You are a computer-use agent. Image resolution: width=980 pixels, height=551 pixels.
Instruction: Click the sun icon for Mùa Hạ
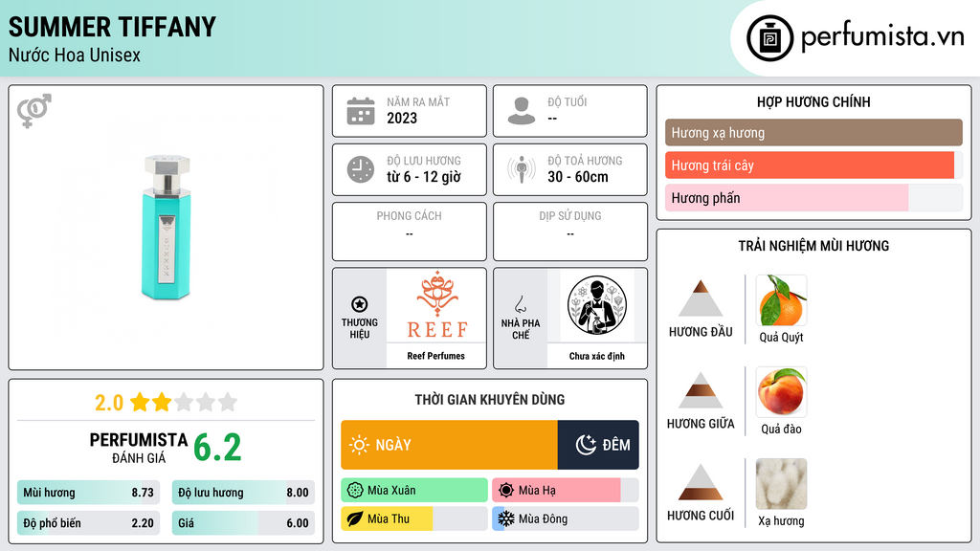point(506,491)
